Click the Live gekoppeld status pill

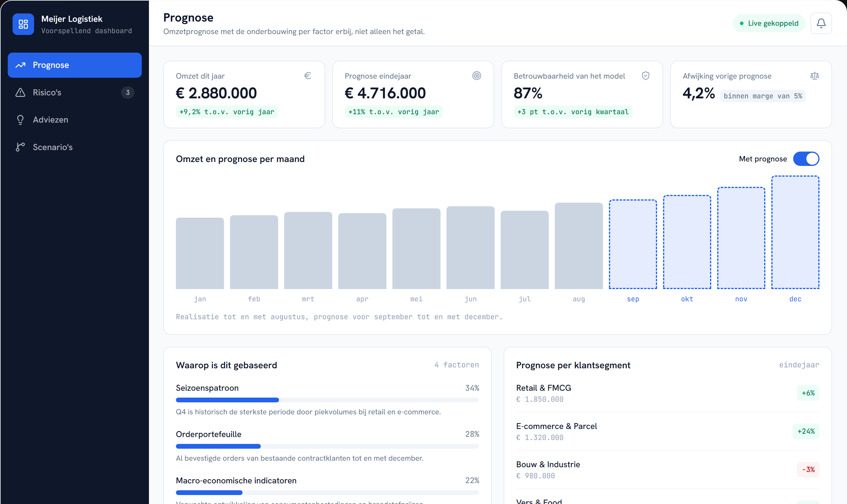(x=769, y=23)
